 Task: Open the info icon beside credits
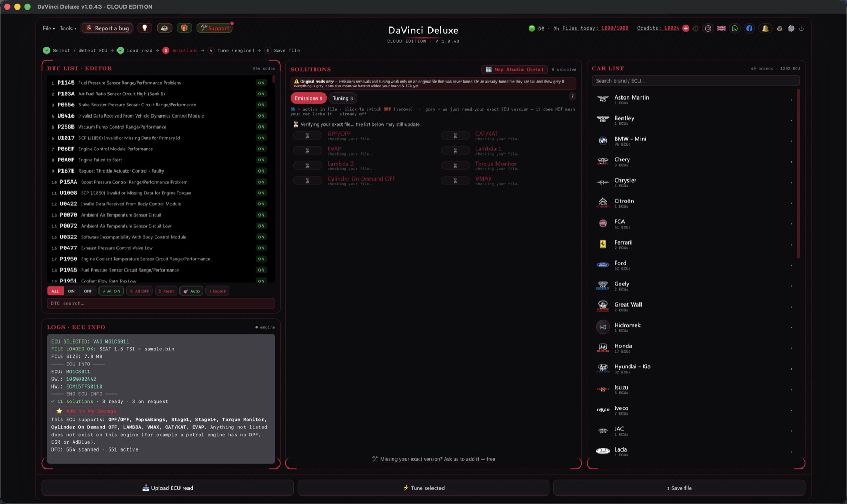click(x=696, y=29)
